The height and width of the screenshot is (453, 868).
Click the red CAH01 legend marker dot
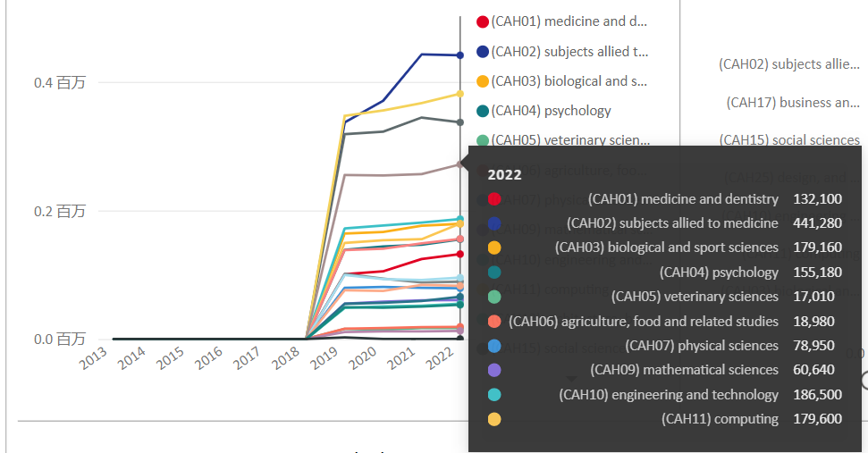click(483, 21)
